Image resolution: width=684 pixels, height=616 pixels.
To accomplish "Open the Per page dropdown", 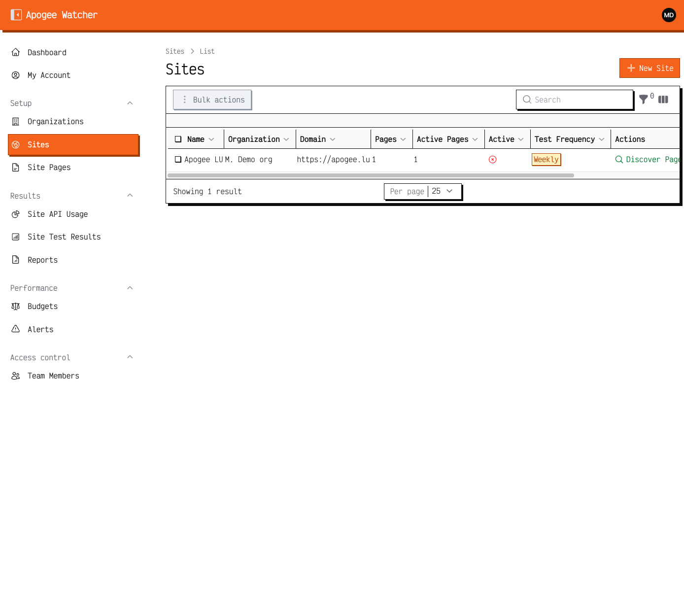I will 423,191.
